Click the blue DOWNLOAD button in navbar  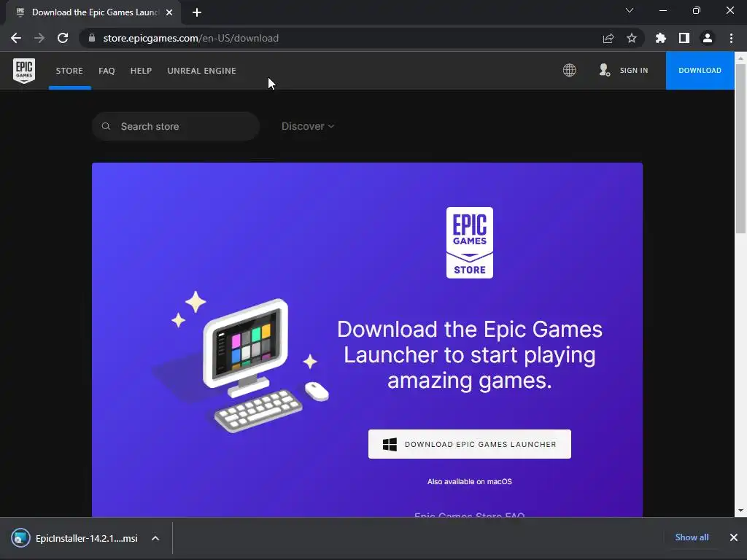point(700,71)
